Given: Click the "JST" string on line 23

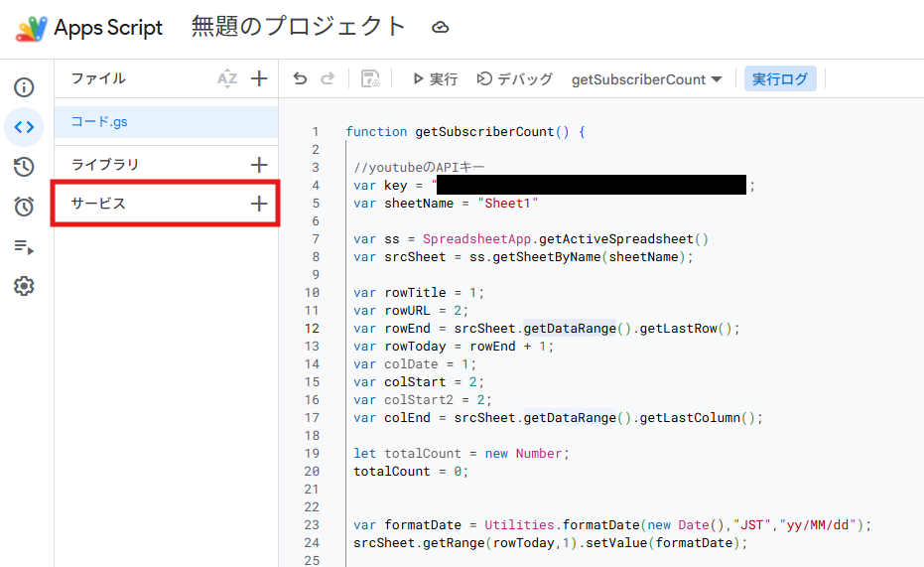Looking at the screenshot, I should 752,525.
